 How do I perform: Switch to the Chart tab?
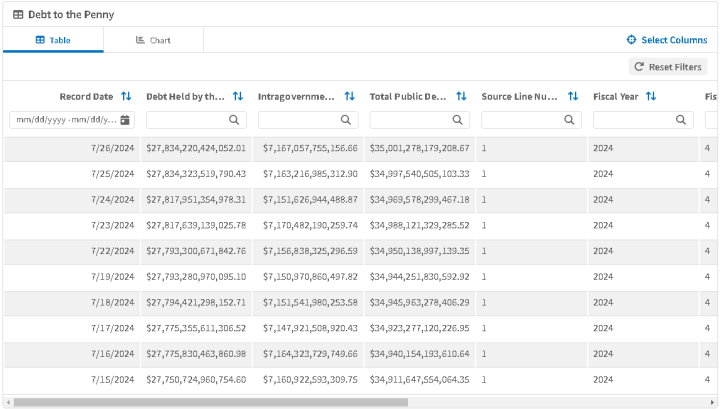153,40
